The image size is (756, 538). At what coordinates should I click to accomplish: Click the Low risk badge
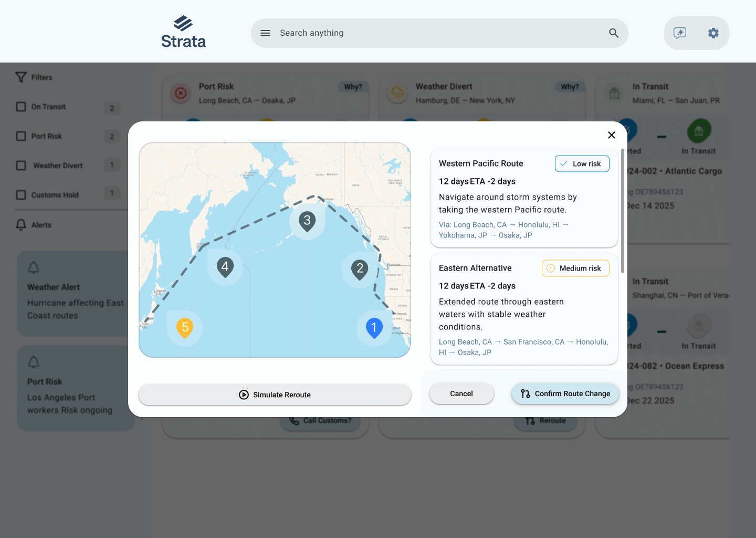point(582,163)
